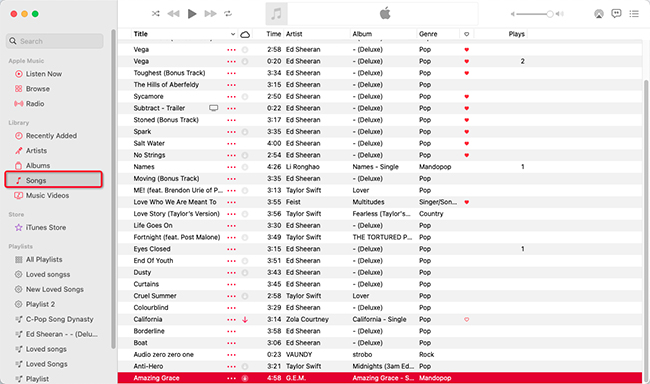Sort by Title column header

tap(141, 34)
